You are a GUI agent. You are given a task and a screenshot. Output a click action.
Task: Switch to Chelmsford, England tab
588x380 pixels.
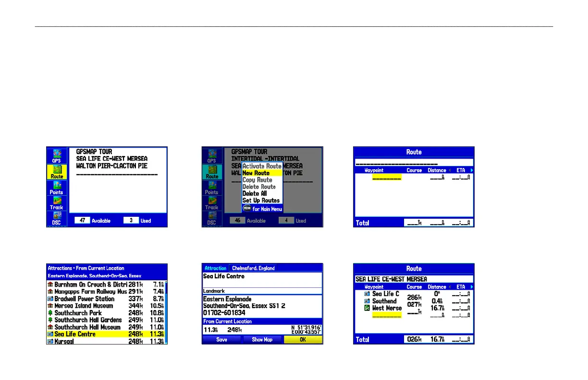(x=254, y=268)
